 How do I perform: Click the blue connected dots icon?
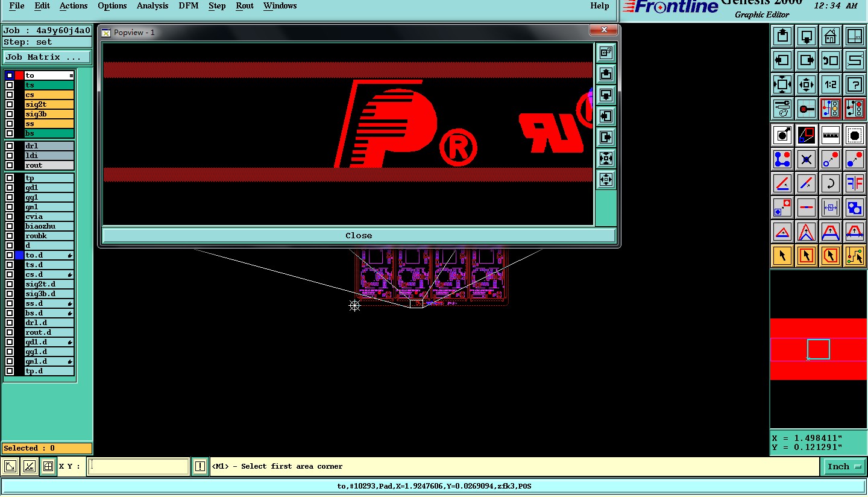(782, 159)
